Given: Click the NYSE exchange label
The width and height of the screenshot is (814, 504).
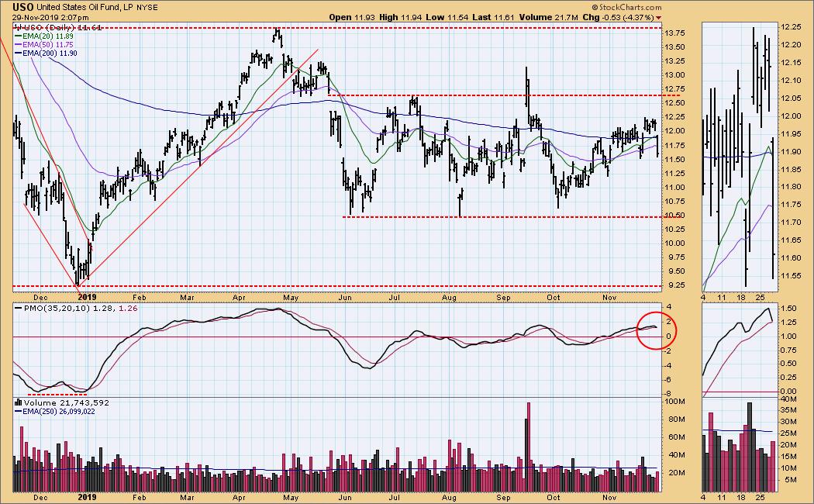Looking at the screenshot, I should (x=147, y=8).
